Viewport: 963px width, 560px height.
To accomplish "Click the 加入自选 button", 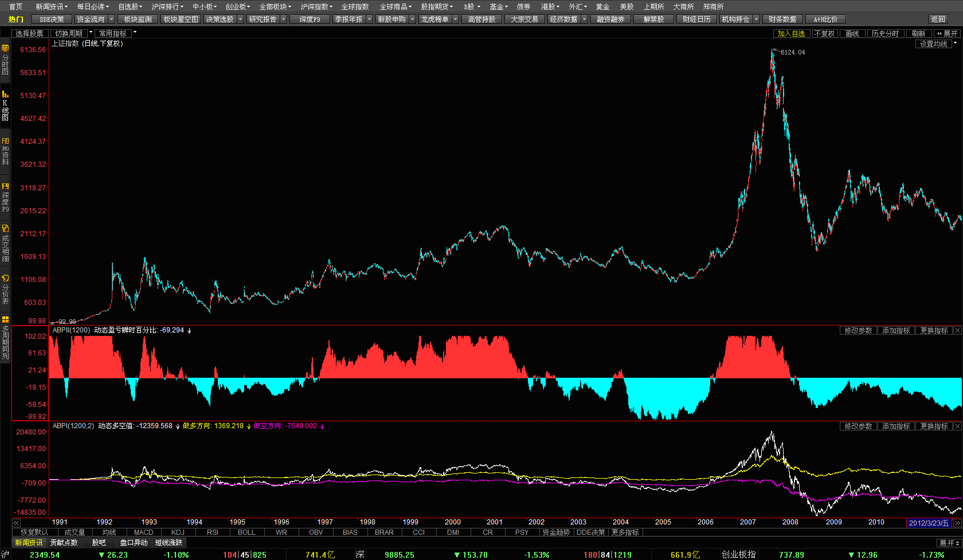I will [x=791, y=34].
